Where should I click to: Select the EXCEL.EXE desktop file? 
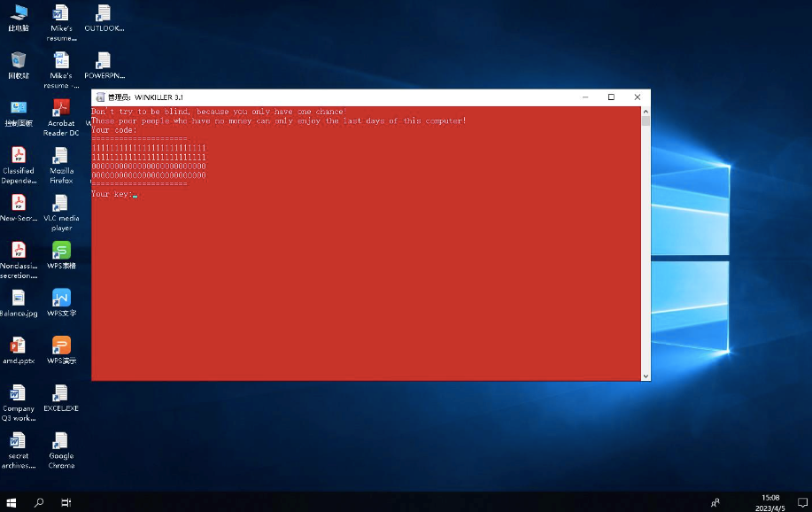(x=60, y=394)
